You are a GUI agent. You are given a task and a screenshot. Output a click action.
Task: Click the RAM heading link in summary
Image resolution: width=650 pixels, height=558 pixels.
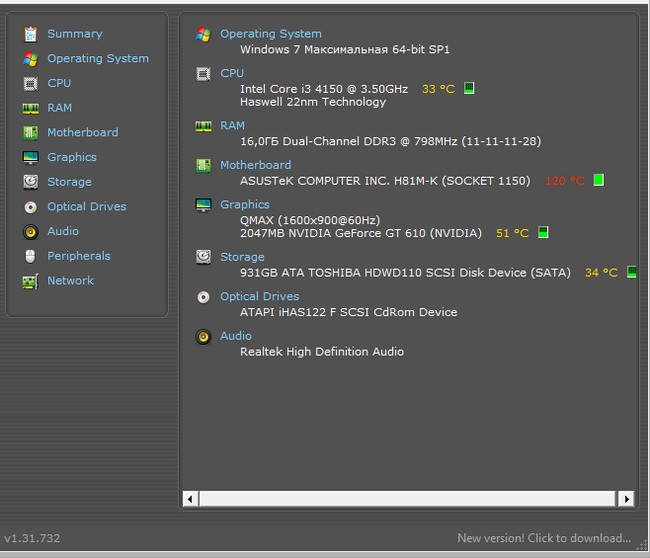pyautogui.click(x=232, y=126)
